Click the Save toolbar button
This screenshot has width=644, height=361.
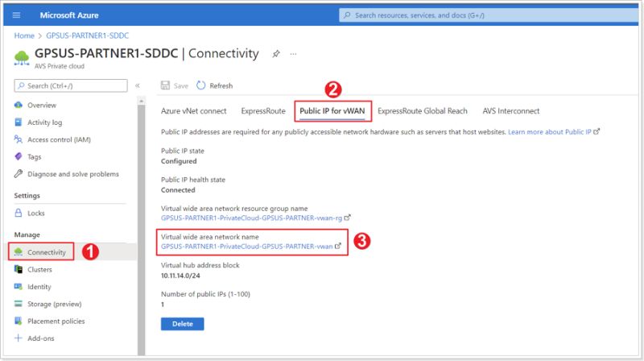click(x=175, y=85)
